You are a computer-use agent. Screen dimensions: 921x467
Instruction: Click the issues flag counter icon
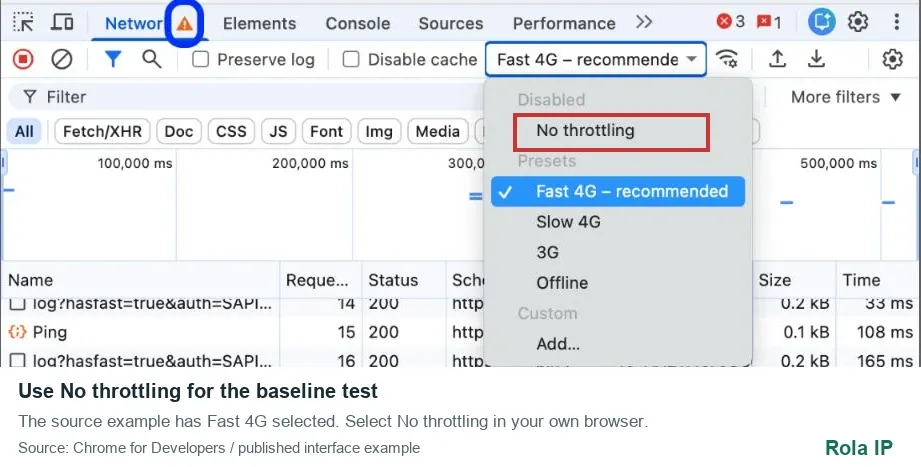click(x=764, y=22)
